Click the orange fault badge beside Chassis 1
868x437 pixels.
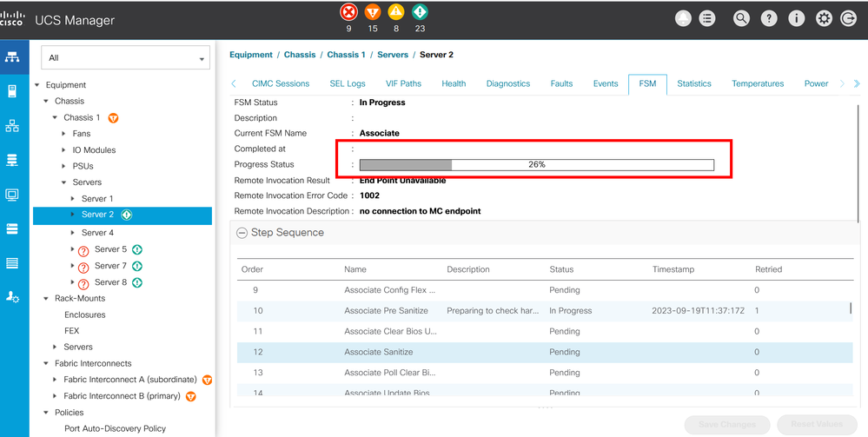113,118
